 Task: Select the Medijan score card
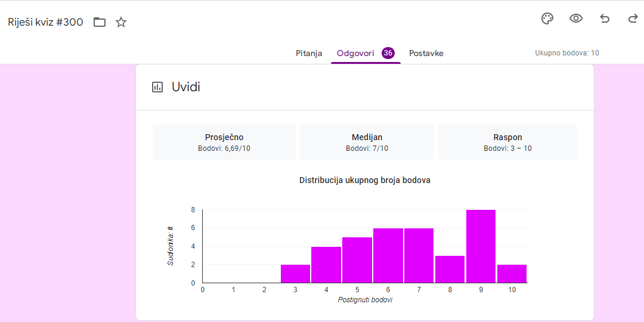click(x=367, y=143)
